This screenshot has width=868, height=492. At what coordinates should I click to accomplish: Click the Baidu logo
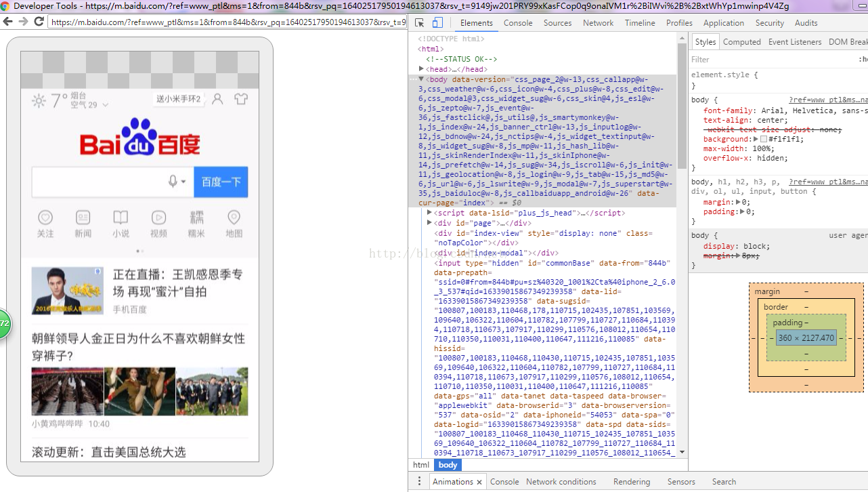pyautogui.click(x=140, y=138)
